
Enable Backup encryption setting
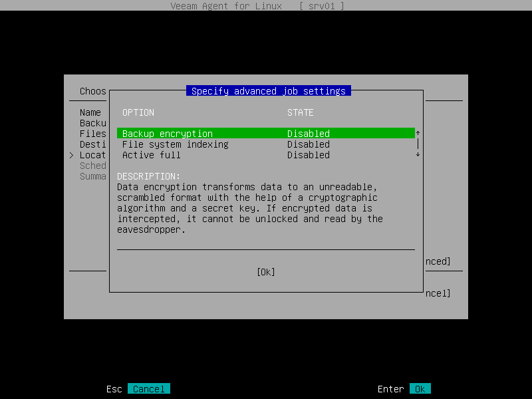point(166,134)
